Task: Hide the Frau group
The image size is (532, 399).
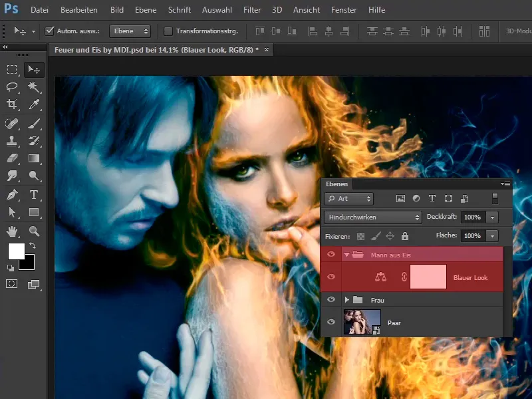Action: tap(331, 300)
